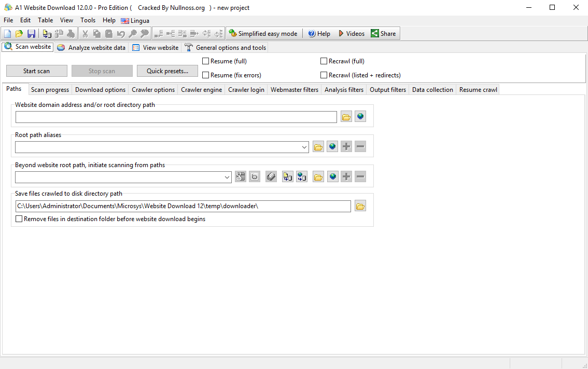Open the View menu
The height and width of the screenshot is (369, 588).
67,20
